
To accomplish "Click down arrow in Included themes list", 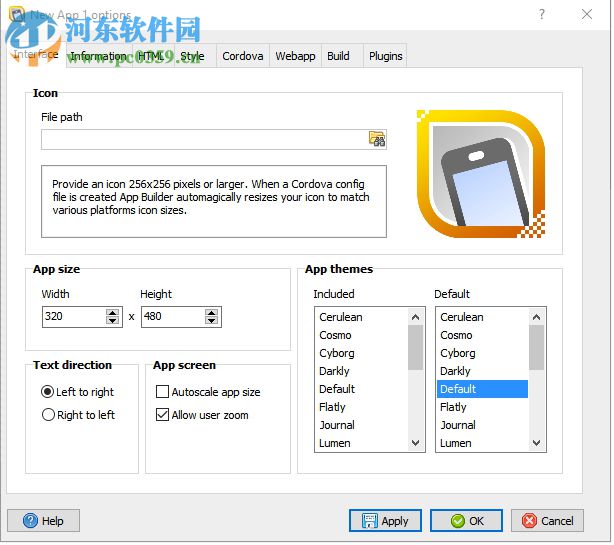I will 416,443.
